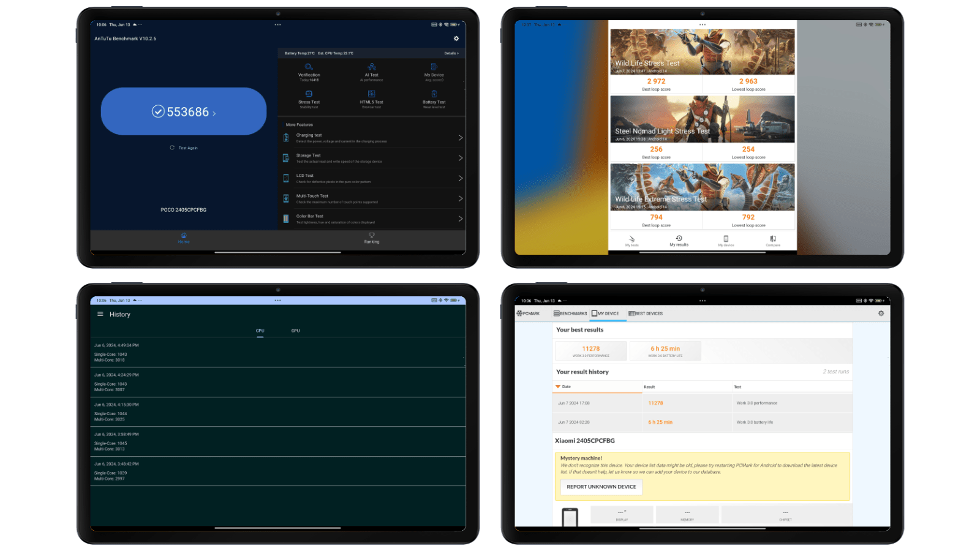This screenshot has width=980, height=551.
Task: Open the Battery Test wear level test
Action: pyautogui.click(x=434, y=99)
